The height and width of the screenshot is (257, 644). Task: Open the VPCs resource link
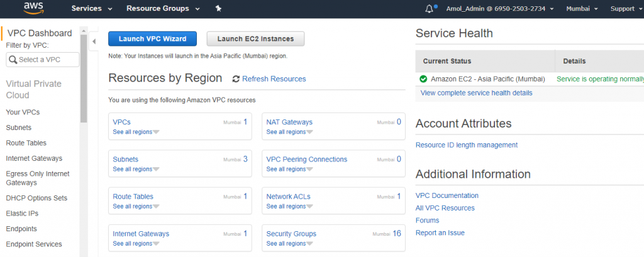pos(121,123)
